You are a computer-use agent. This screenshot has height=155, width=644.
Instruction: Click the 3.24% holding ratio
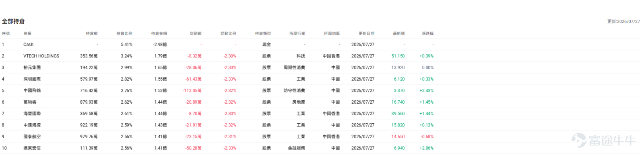[126, 56]
